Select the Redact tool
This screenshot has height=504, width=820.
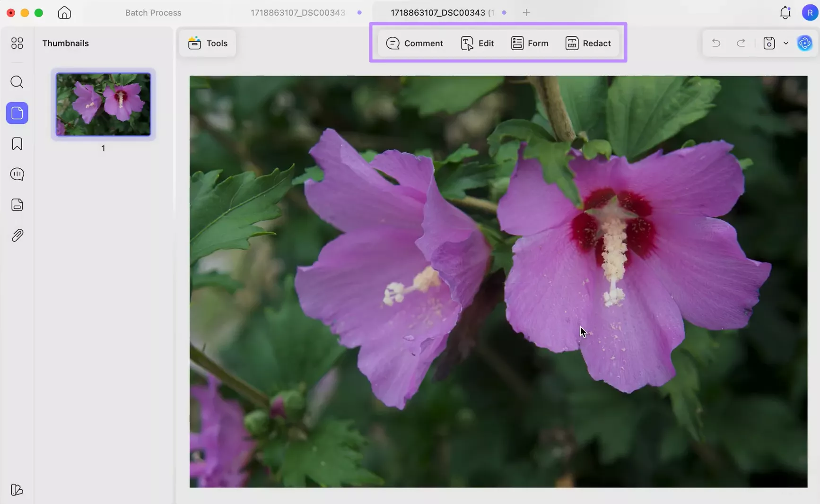[588, 43]
